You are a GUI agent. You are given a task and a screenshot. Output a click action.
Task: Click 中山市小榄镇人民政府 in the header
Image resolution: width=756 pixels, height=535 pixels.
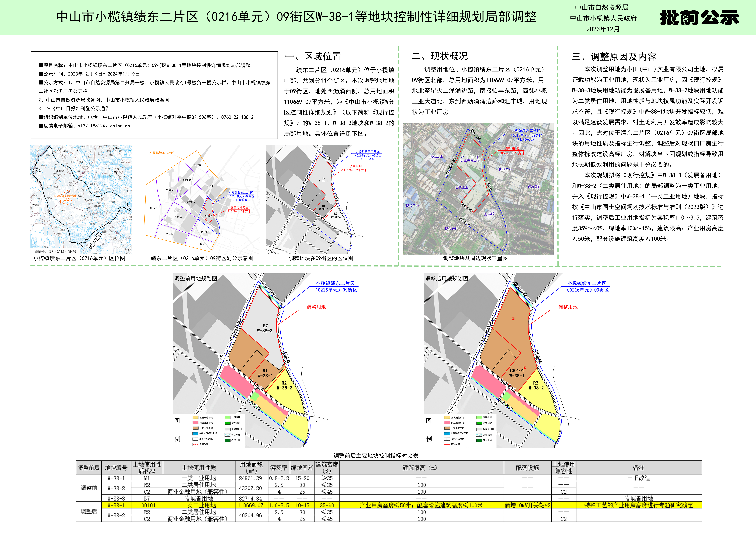coord(603,18)
